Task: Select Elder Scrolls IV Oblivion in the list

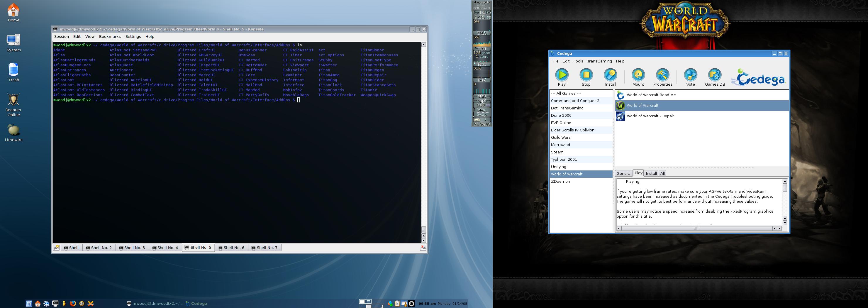Action: point(572,130)
